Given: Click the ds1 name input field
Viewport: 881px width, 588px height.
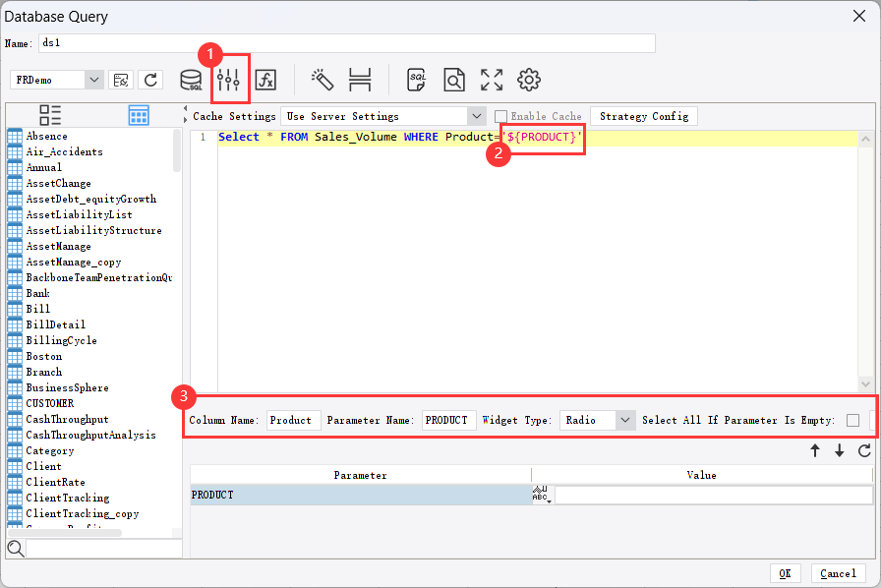Looking at the screenshot, I should (x=344, y=43).
